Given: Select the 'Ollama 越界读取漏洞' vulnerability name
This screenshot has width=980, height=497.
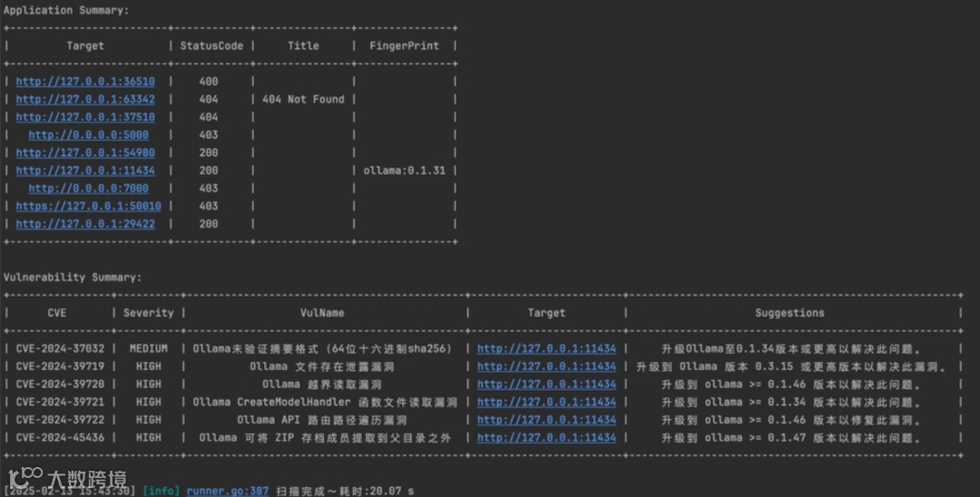Looking at the screenshot, I should point(322,384).
